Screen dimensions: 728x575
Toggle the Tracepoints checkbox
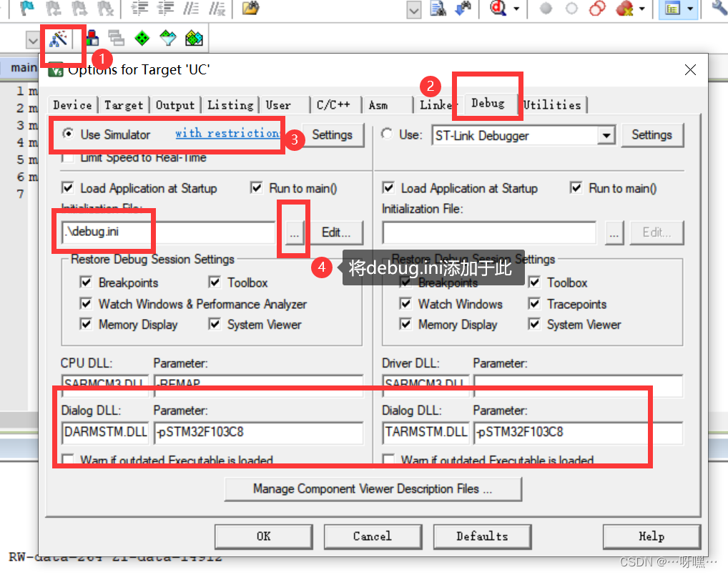pos(534,304)
